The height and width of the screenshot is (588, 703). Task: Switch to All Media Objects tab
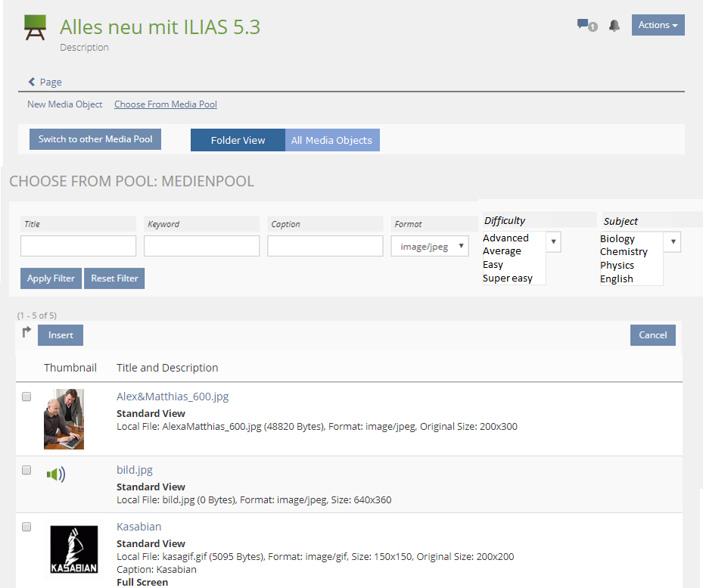(331, 140)
